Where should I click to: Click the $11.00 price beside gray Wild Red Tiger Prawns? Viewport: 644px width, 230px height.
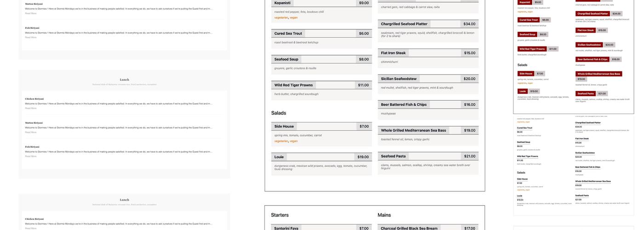[x=363, y=85]
